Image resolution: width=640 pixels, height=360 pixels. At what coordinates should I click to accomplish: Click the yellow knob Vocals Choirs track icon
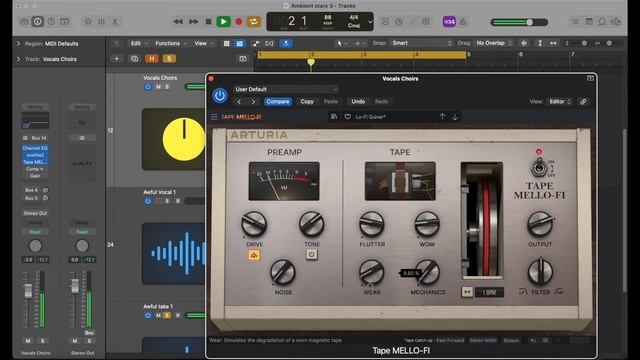tap(183, 139)
